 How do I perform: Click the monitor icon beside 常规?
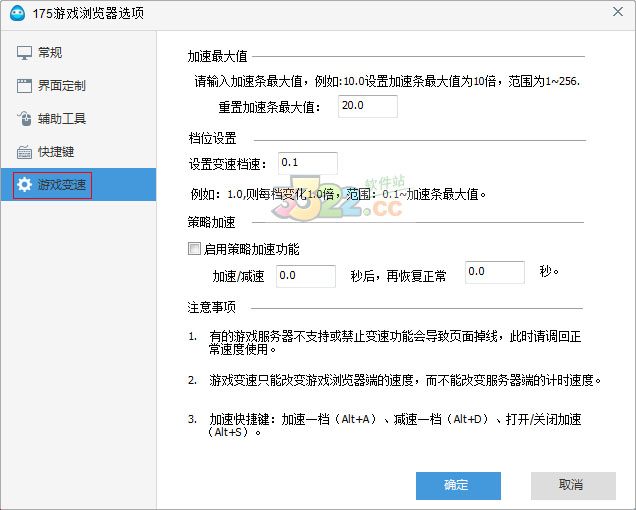(24, 53)
